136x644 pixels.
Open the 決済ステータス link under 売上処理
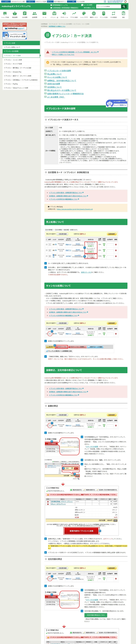point(86,272)
